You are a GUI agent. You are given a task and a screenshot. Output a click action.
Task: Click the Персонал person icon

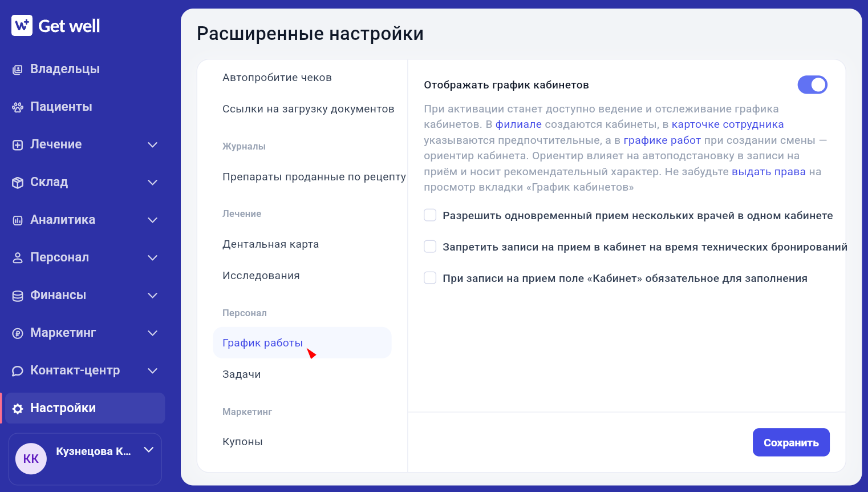[18, 258]
